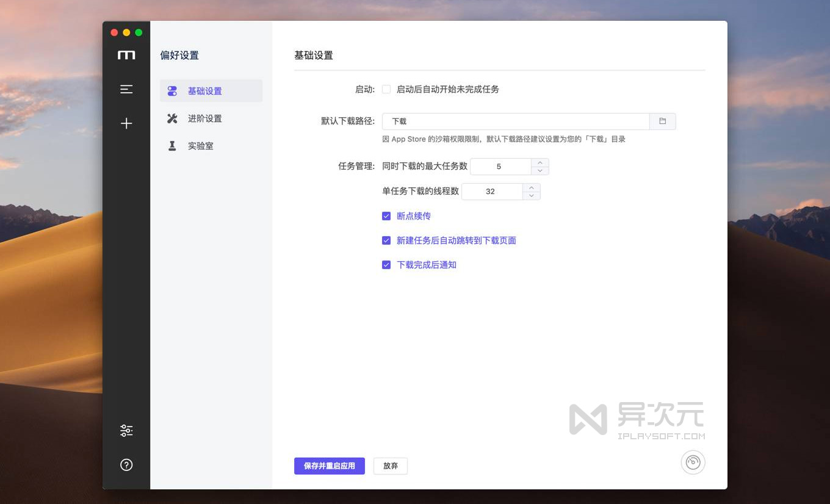Uncheck 下载完成后通知 notifications

pos(386,265)
